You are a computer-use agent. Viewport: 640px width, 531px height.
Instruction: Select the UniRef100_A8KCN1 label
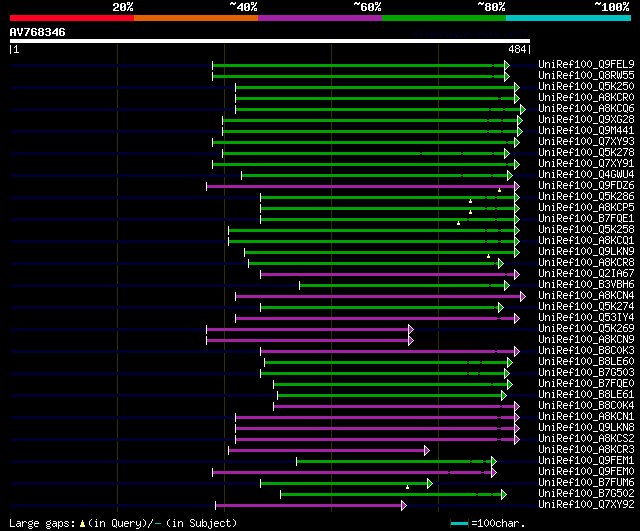click(x=586, y=417)
